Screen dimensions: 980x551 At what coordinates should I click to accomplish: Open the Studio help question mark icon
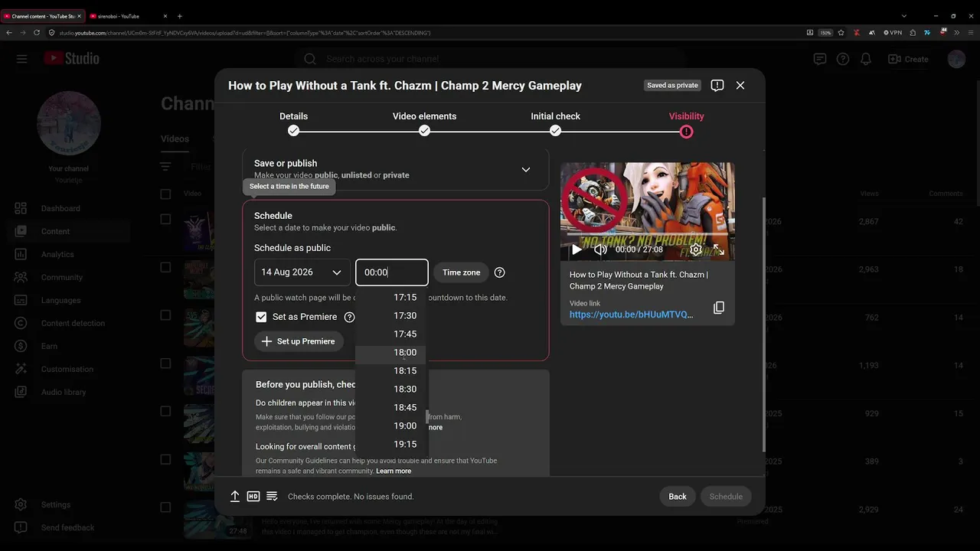(843, 59)
